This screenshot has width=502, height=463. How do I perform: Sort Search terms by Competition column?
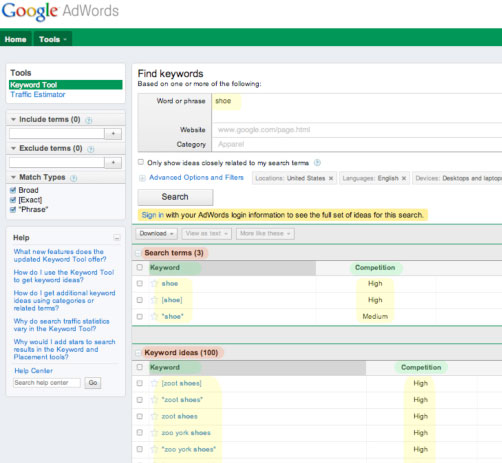tap(375, 268)
